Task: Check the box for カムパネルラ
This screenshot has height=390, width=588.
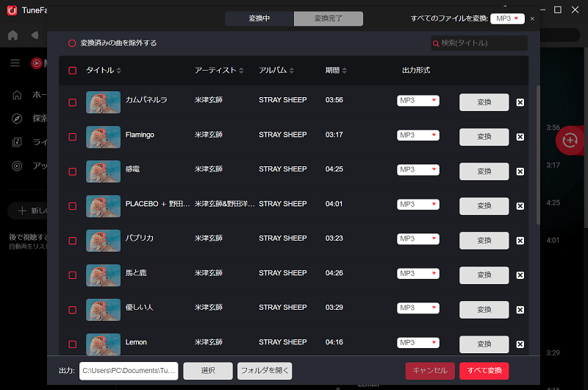Action: click(72, 102)
